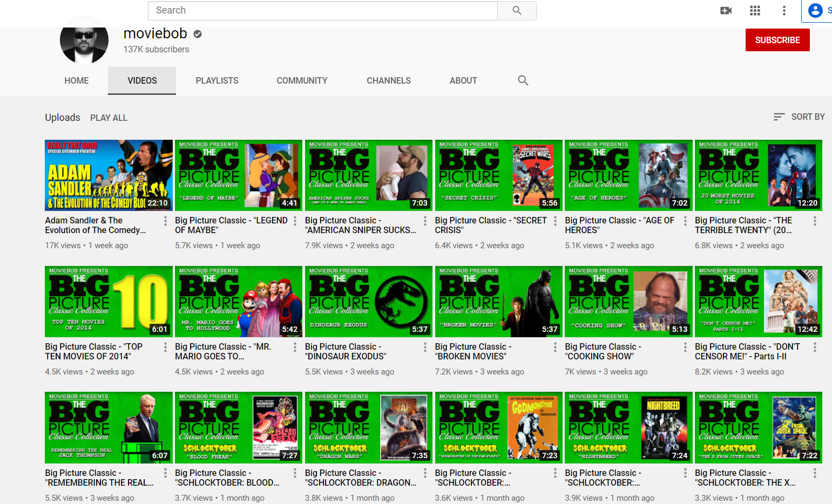Focus the YouTube search input field
832x504 pixels.
(x=322, y=10)
